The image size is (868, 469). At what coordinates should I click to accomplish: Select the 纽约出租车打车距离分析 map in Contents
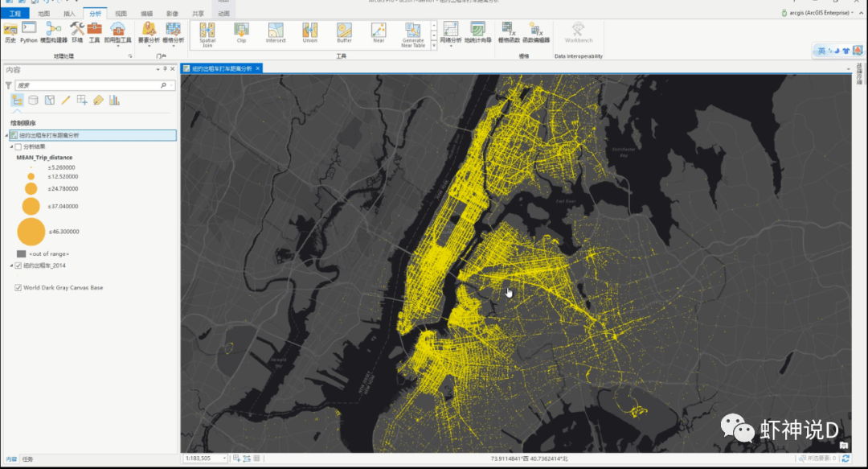pos(92,135)
